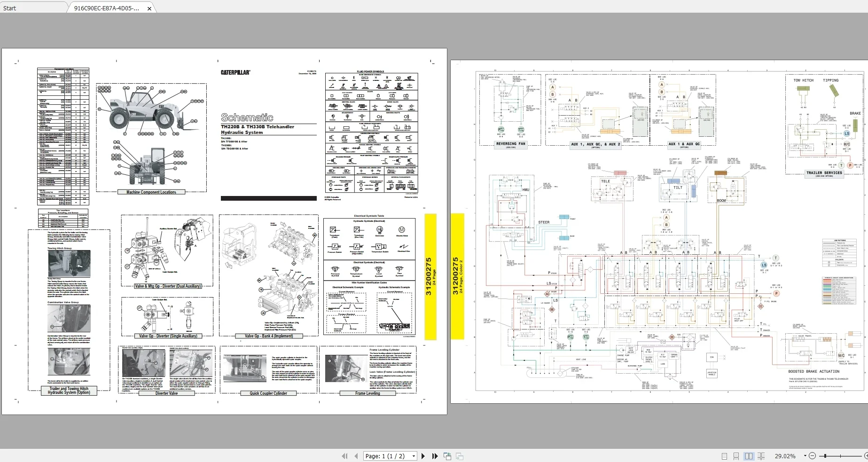Close the 916C90EC-E87A document tab

tap(149, 8)
